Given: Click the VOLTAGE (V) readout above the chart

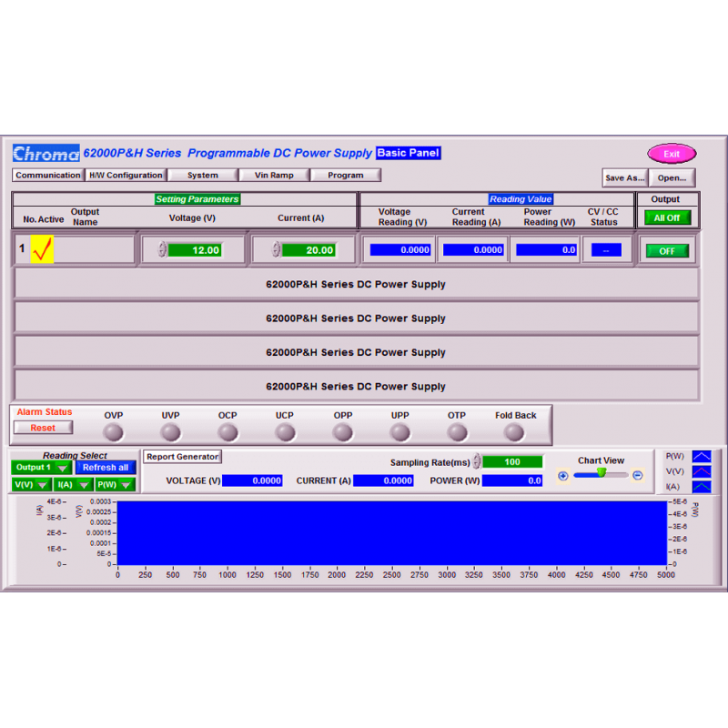Looking at the screenshot, I should 252,480.
